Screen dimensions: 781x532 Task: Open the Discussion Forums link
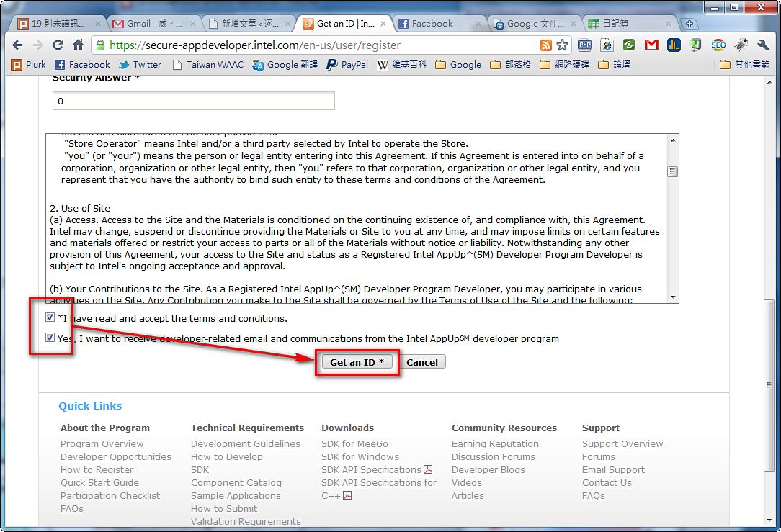point(493,457)
